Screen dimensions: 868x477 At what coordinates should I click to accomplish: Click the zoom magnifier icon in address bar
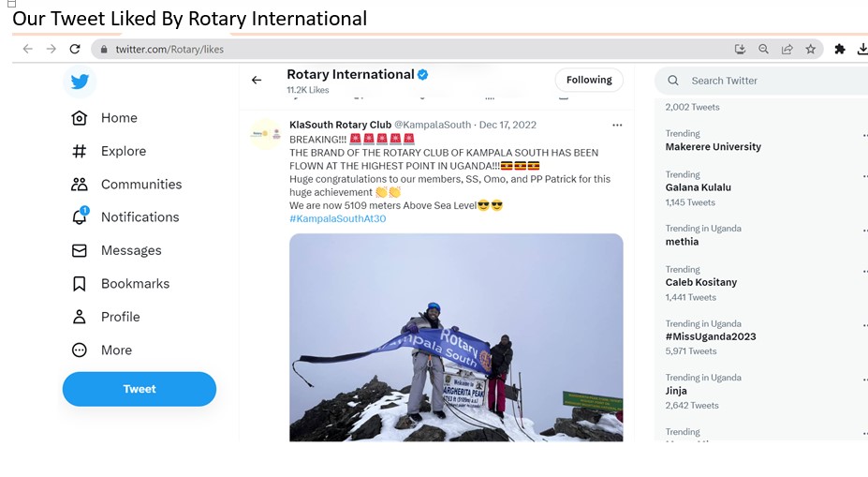point(763,50)
